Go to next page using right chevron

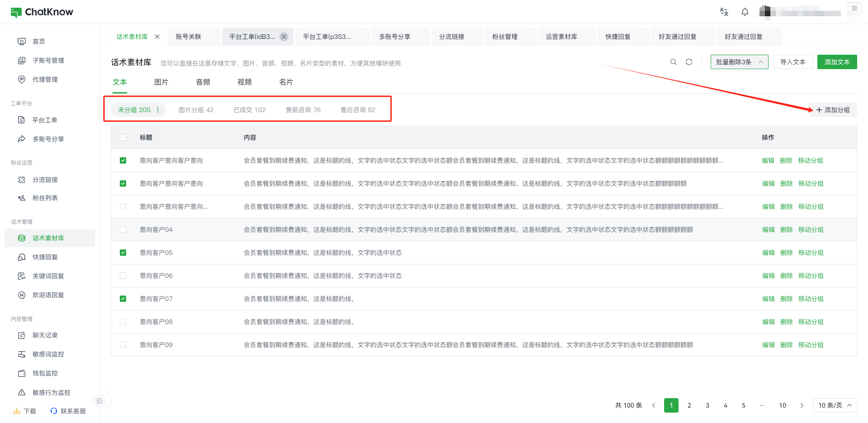[x=802, y=405]
